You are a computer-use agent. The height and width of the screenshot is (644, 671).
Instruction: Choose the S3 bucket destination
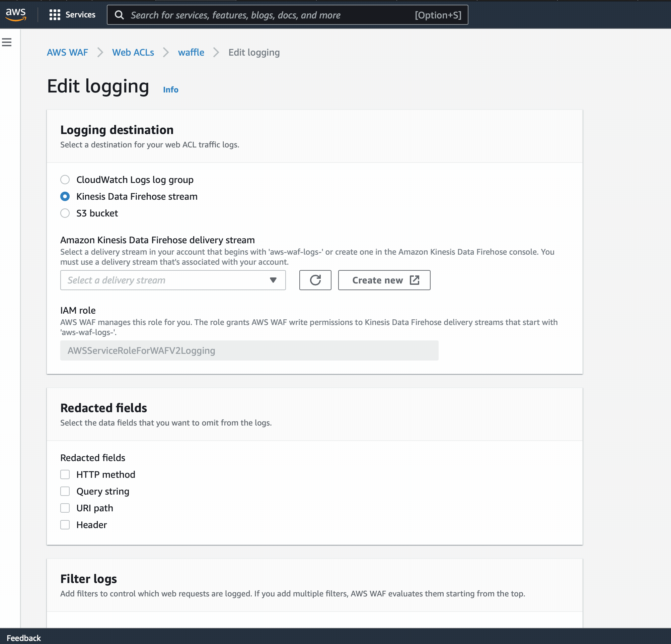click(x=65, y=213)
